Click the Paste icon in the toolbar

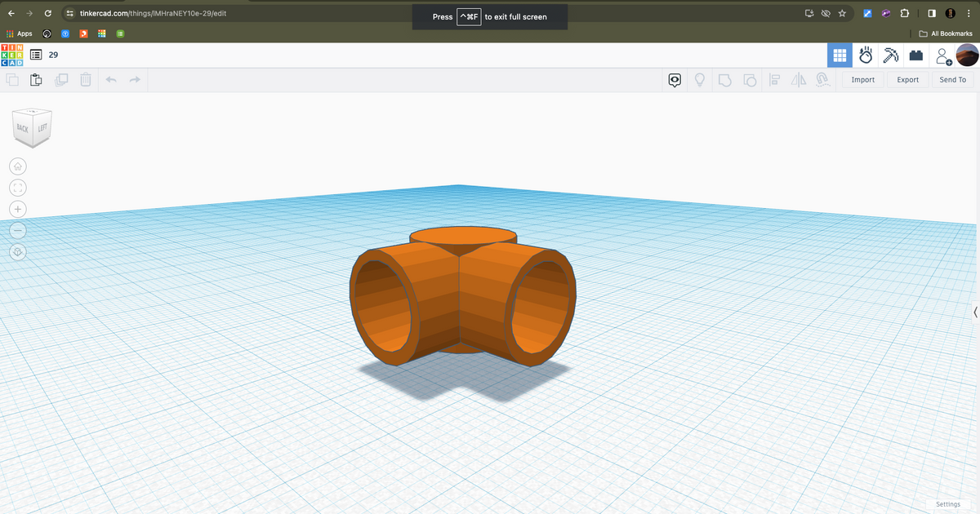point(36,80)
